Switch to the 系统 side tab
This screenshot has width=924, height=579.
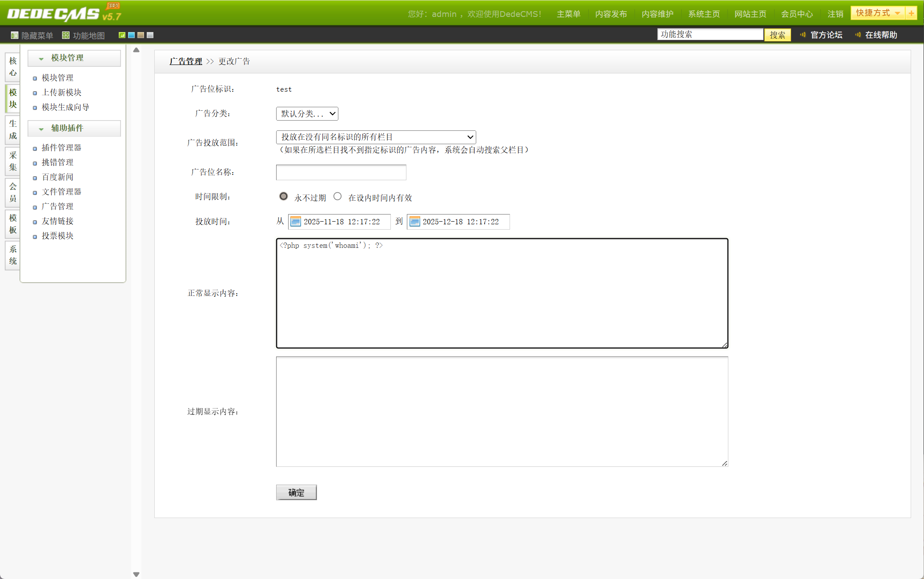tap(13, 255)
